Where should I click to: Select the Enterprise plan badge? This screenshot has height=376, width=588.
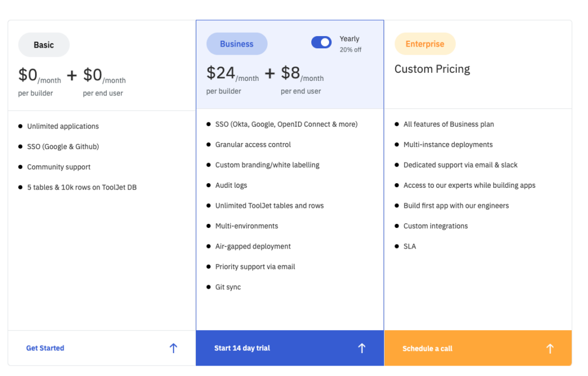[425, 44]
